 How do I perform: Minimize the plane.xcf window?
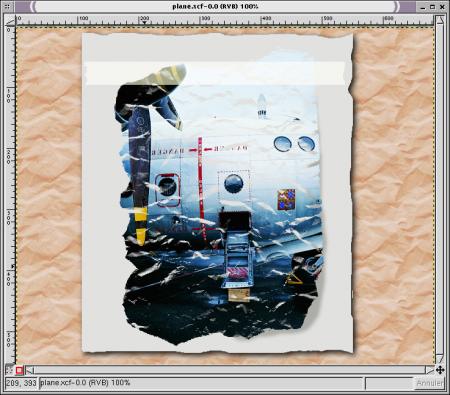[x=423, y=7]
